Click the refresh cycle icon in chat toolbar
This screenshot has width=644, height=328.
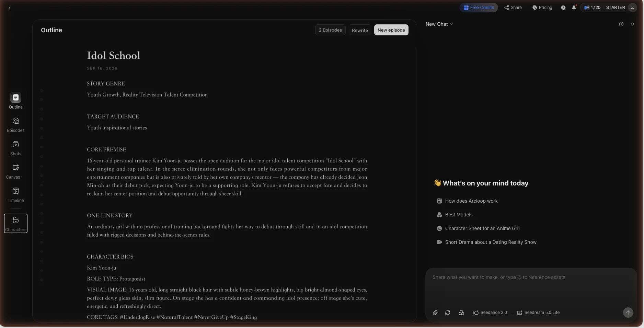point(448,313)
